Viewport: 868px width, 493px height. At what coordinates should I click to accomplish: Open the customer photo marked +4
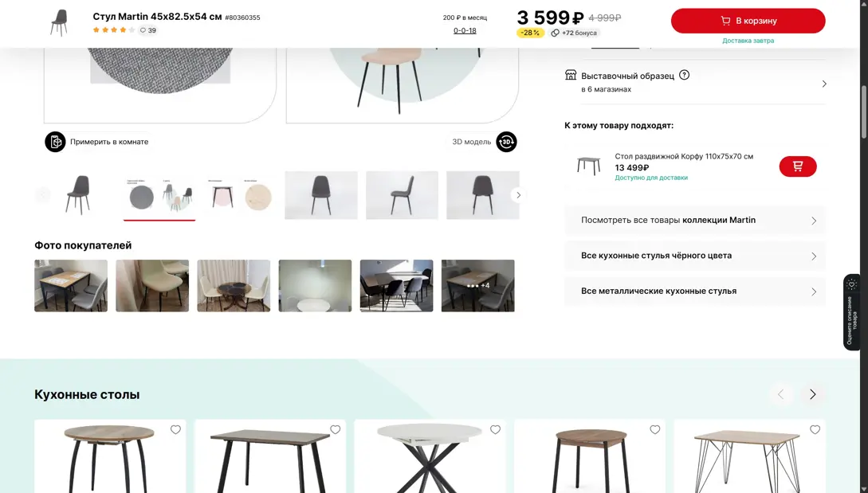[477, 285]
